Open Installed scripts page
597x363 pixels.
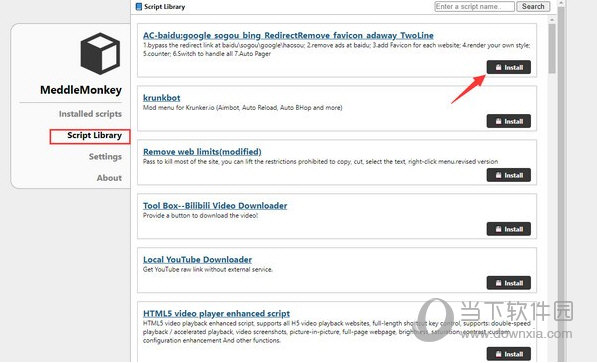pyautogui.click(x=90, y=114)
